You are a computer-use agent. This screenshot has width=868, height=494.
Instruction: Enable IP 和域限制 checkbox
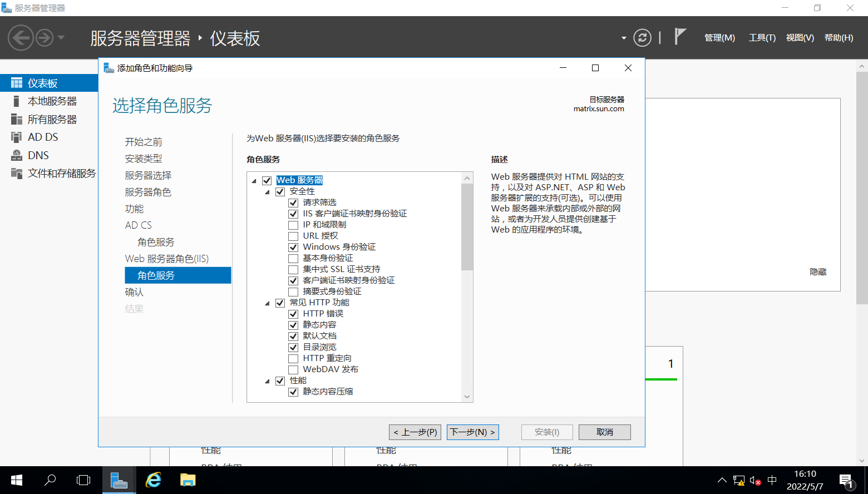click(x=293, y=225)
